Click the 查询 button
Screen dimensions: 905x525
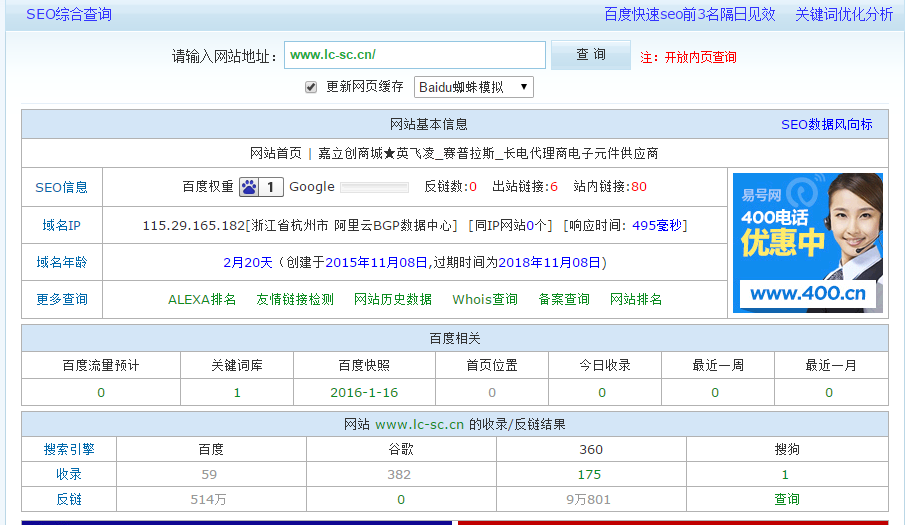[590, 55]
